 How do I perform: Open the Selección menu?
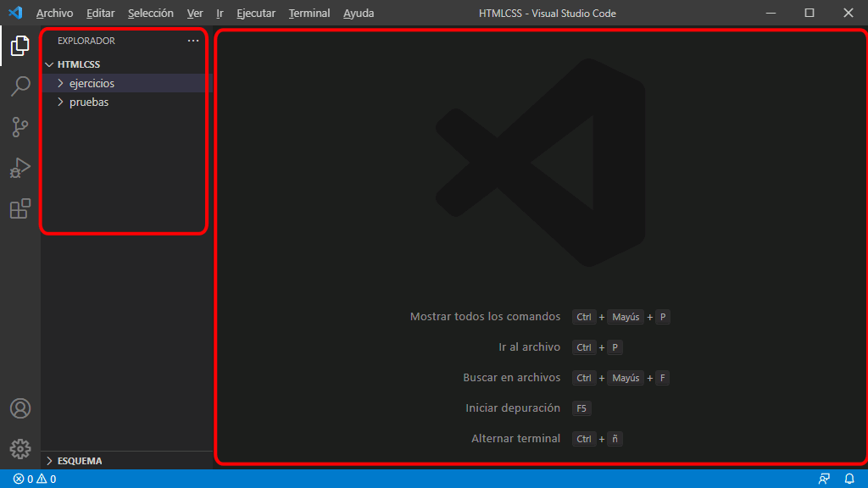point(151,13)
